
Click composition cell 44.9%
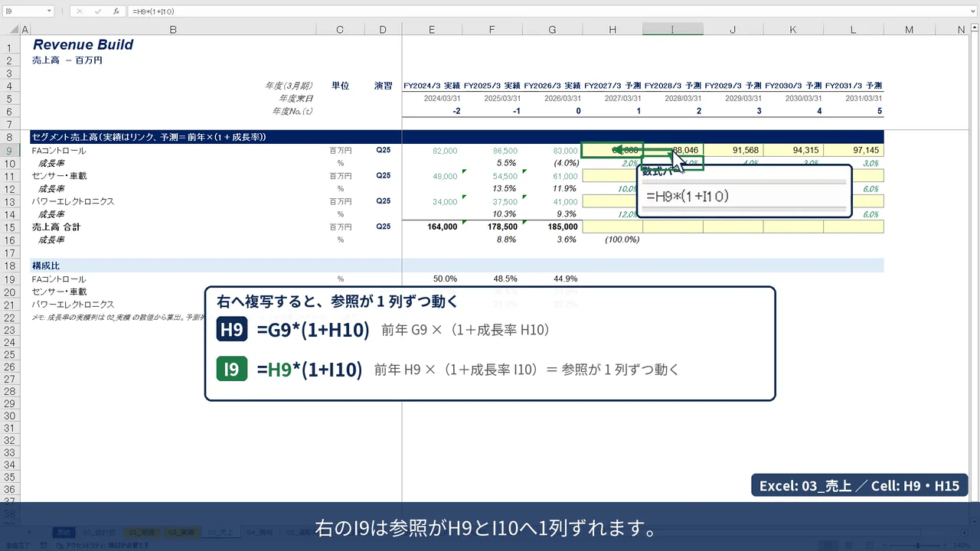pyautogui.click(x=565, y=279)
